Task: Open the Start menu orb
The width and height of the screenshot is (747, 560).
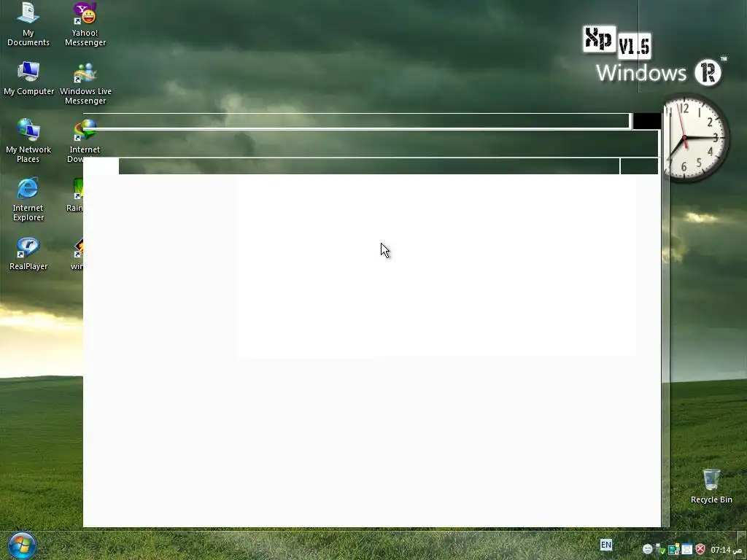Action: point(21,545)
